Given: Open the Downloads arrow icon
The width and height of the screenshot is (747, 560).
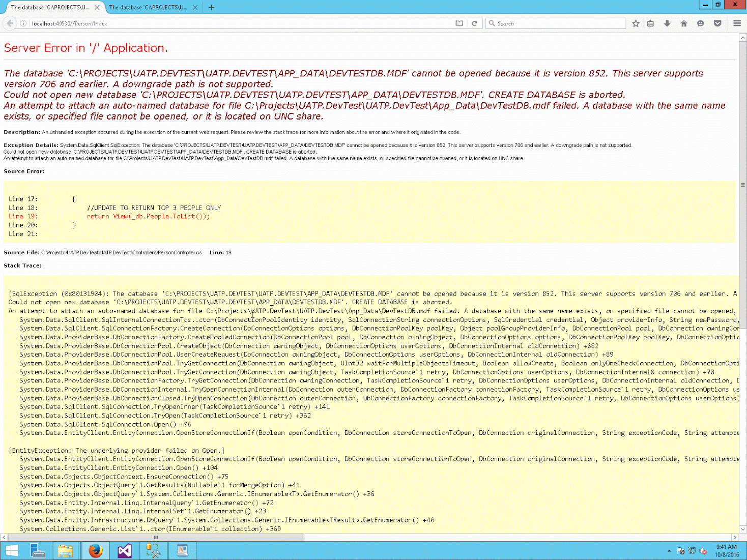Looking at the screenshot, I should pos(667,23).
